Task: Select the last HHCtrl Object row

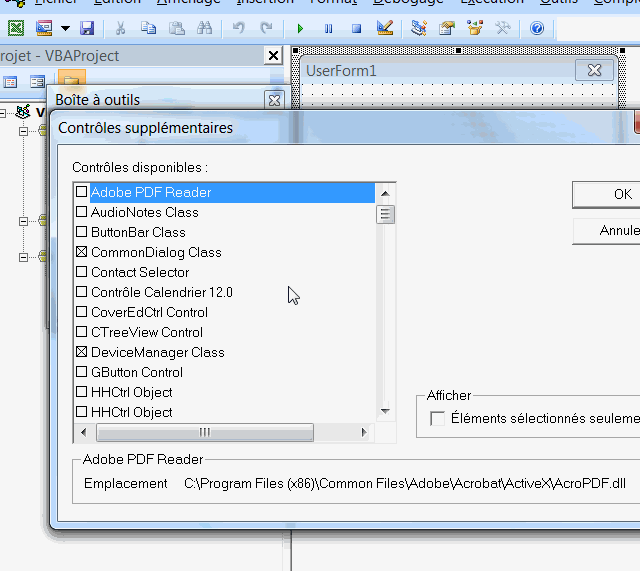Action: [x=224, y=412]
